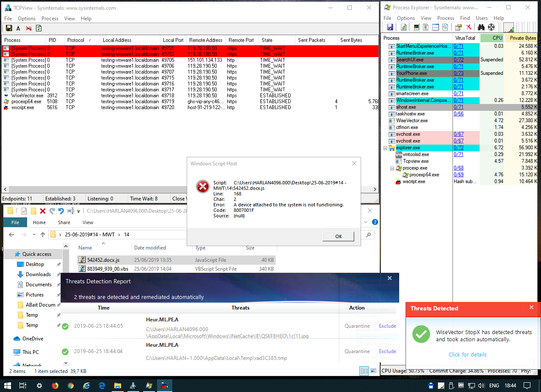Sort Process Explorer by CPU column
This screenshot has height=392, width=541.
pos(492,38)
